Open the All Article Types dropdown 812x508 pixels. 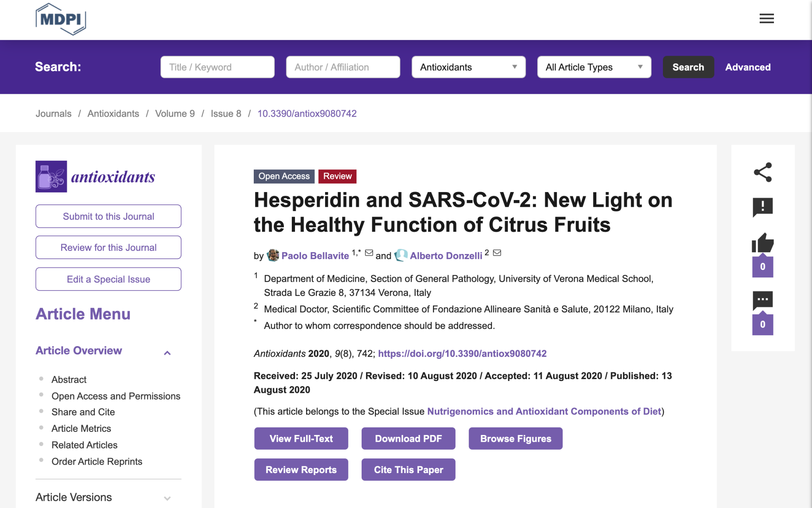coord(594,67)
